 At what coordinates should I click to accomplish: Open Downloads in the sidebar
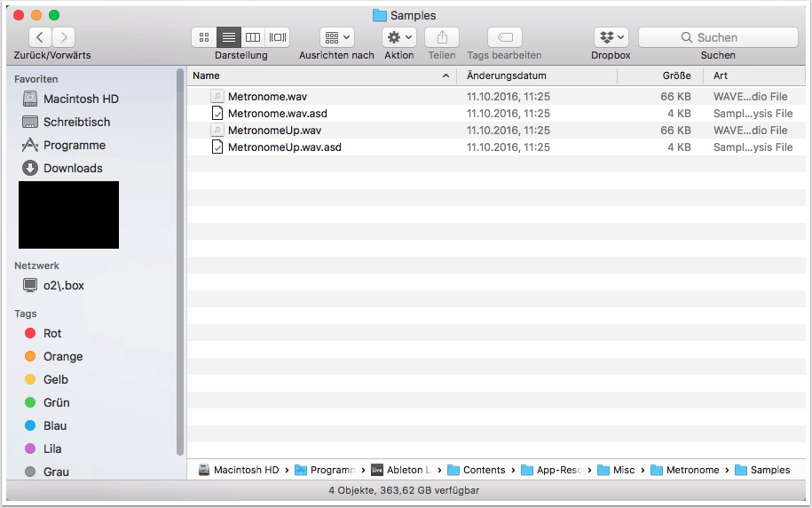click(73, 168)
